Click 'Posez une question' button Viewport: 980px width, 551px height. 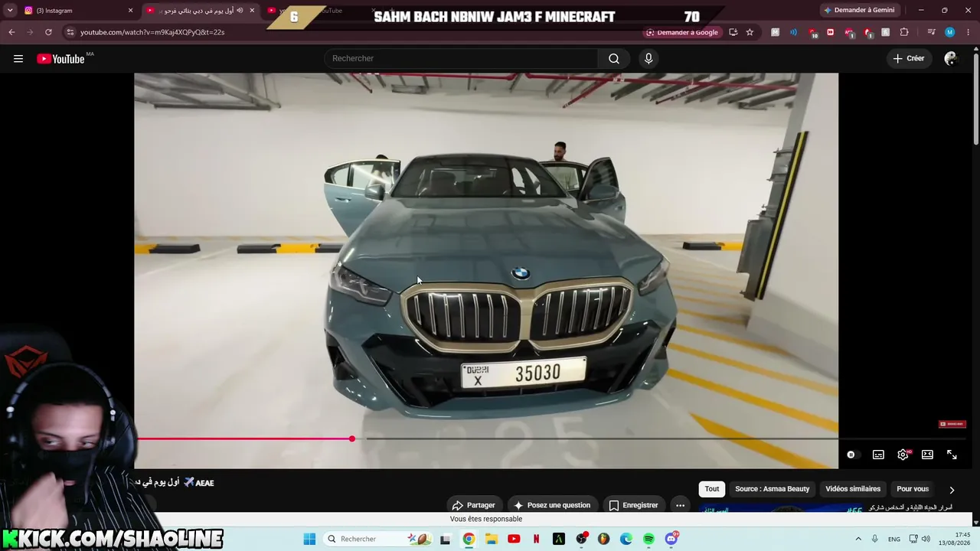tap(552, 505)
